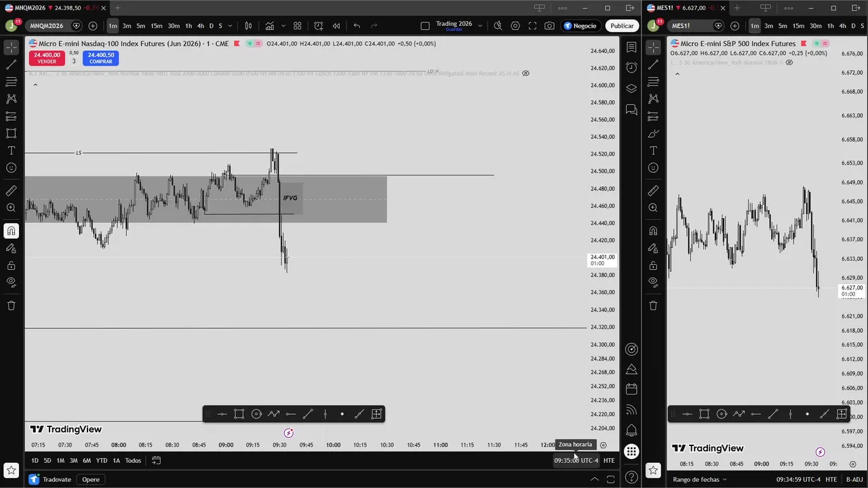
Task: Open indicators menu in MNQM2026 toolbar
Action: (270, 26)
